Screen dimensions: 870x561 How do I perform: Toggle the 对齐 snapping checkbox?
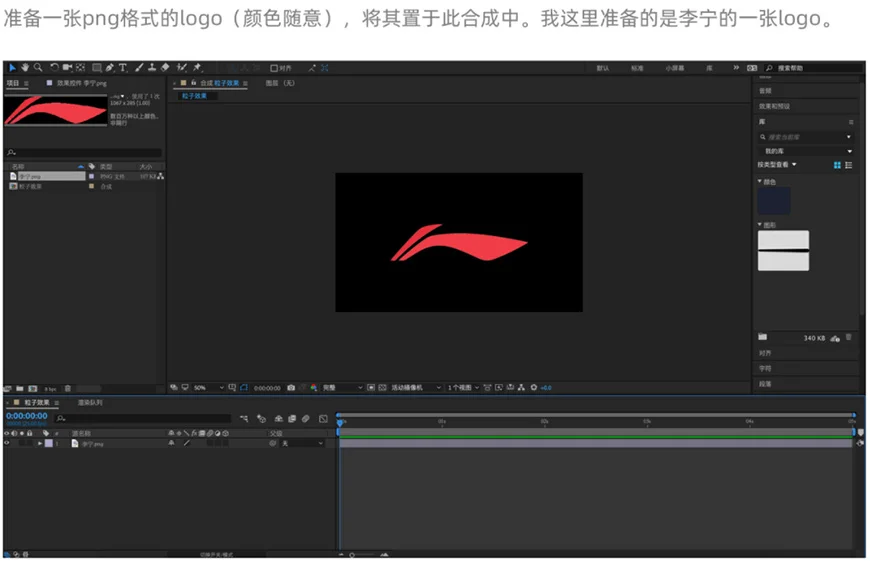(x=274, y=68)
